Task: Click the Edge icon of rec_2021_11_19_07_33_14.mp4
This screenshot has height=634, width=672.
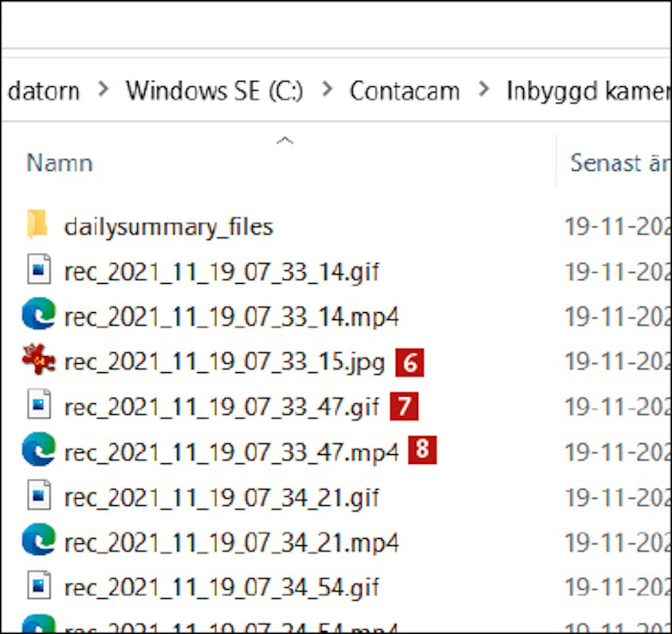Action: 39,315
